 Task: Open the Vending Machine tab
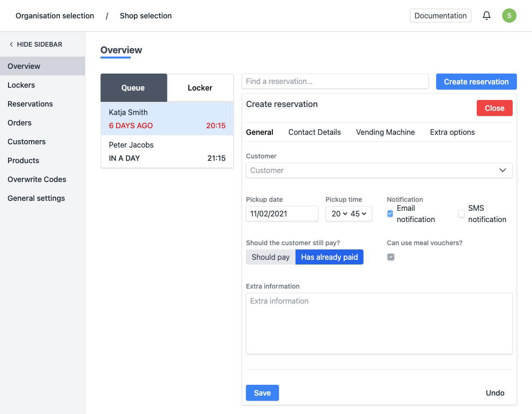click(x=385, y=132)
